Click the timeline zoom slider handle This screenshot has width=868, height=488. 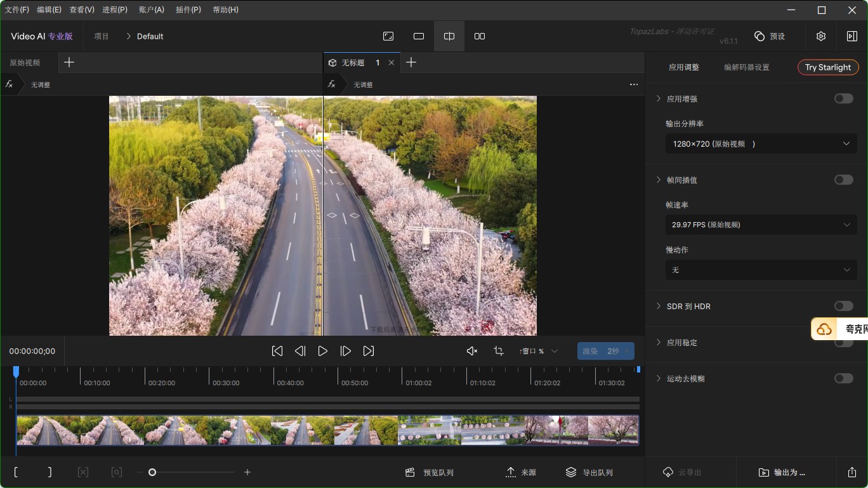click(152, 472)
